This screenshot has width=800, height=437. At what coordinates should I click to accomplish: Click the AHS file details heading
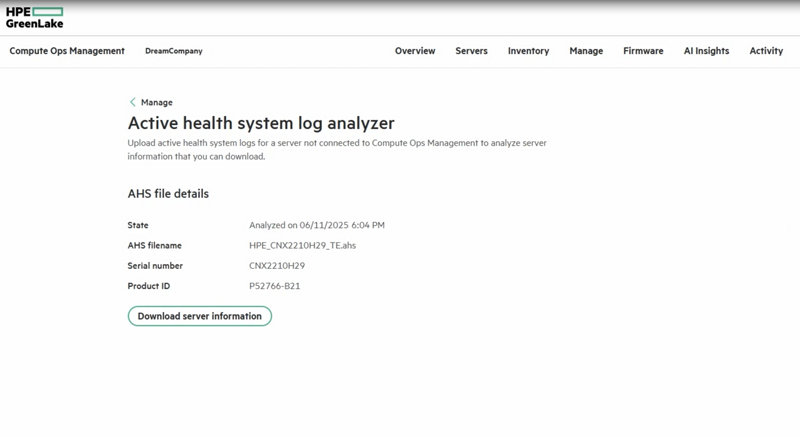pos(168,194)
